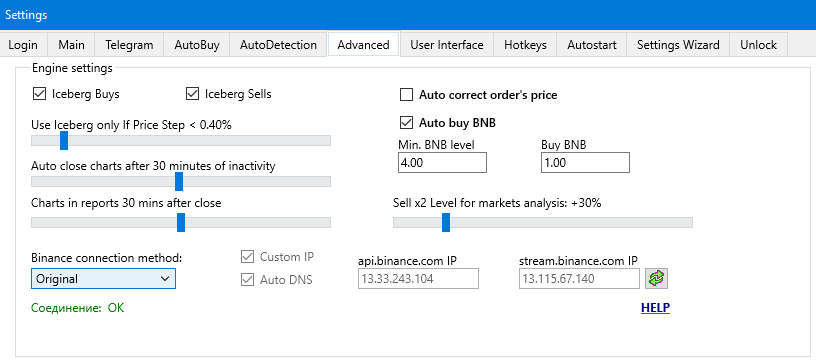816x361 pixels.
Task: Click the Buy BNB amount field
Action: point(585,163)
